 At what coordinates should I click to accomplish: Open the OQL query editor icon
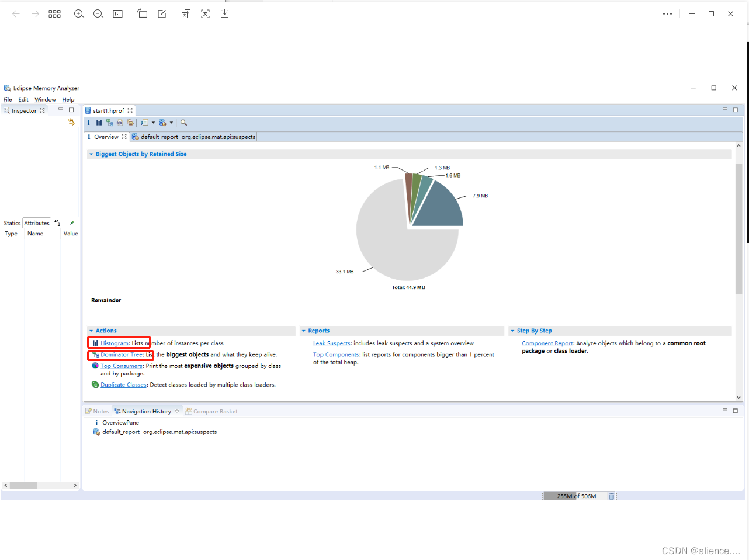tap(120, 123)
